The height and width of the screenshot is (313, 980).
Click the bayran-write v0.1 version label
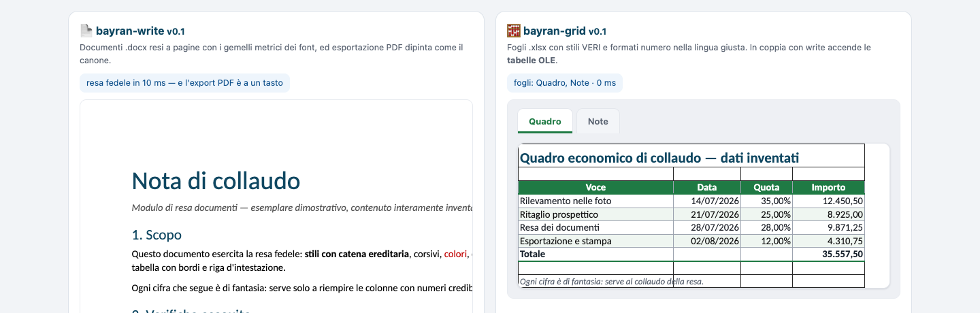[176, 31]
